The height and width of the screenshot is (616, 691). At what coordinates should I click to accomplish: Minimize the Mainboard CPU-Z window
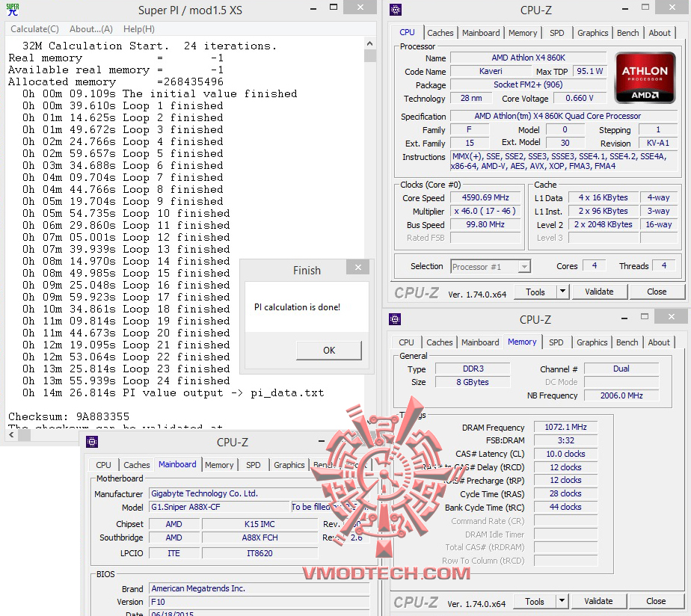(322, 440)
